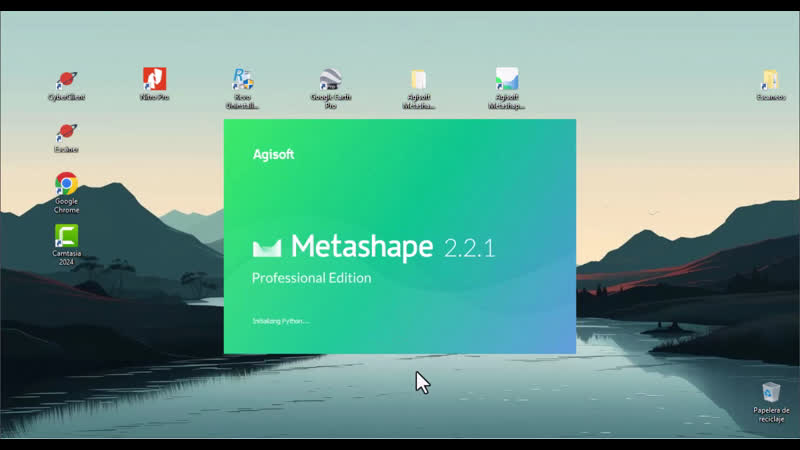Screen dimensions: 800x450
Task: Click the Initializing Python status text
Action: click(x=281, y=321)
